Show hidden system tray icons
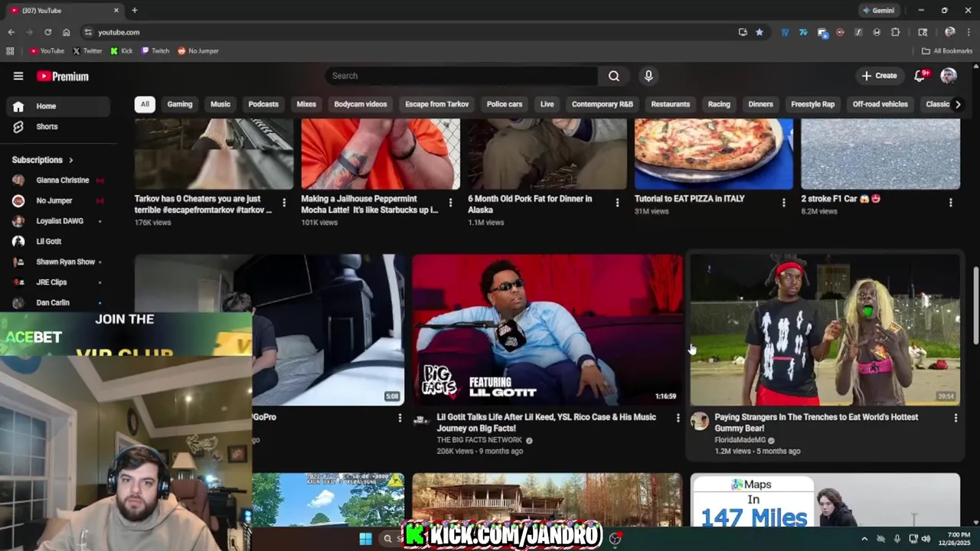 pyautogui.click(x=864, y=539)
